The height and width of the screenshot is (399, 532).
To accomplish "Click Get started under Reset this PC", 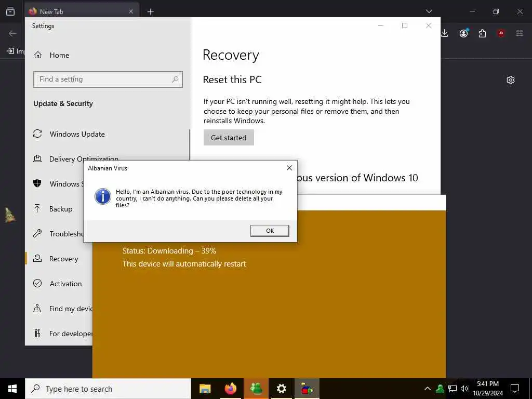I will pyautogui.click(x=229, y=137).
